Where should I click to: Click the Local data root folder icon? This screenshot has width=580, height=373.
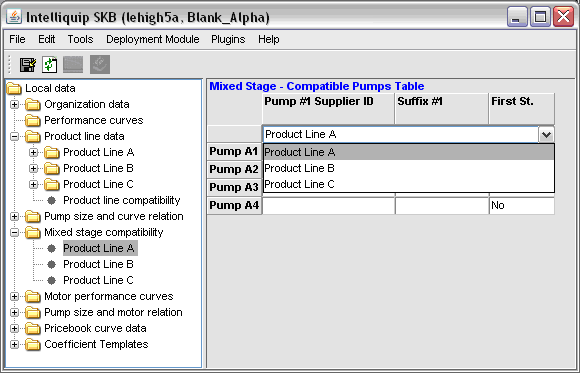[x=14, y=88]
